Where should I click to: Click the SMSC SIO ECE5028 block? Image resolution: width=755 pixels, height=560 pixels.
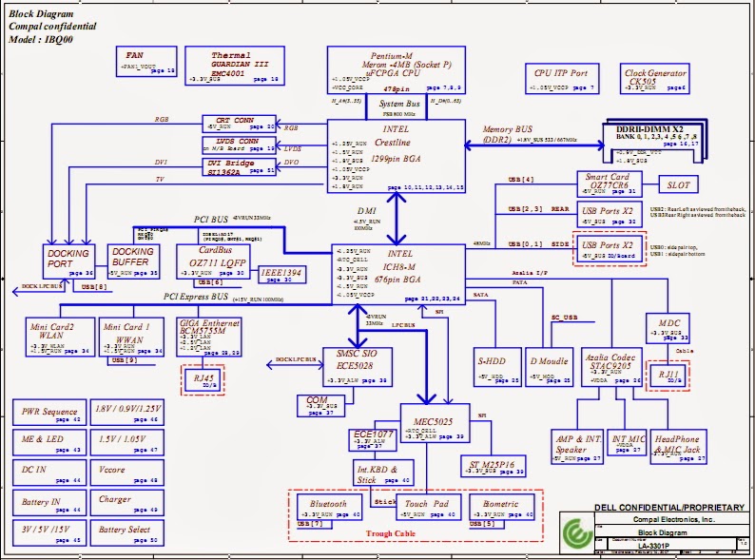click(x=358, y=367)
